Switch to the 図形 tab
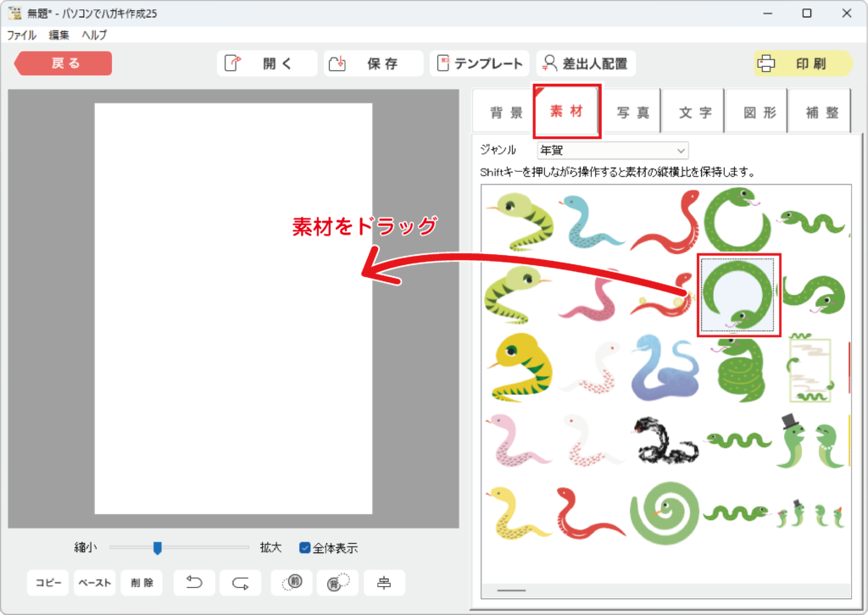This screenshot has height=615, width=868. click(759, 113)
